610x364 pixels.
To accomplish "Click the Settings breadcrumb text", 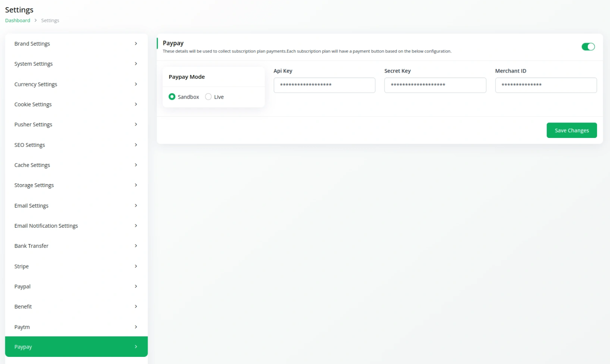I will click(x=50, y=21).
